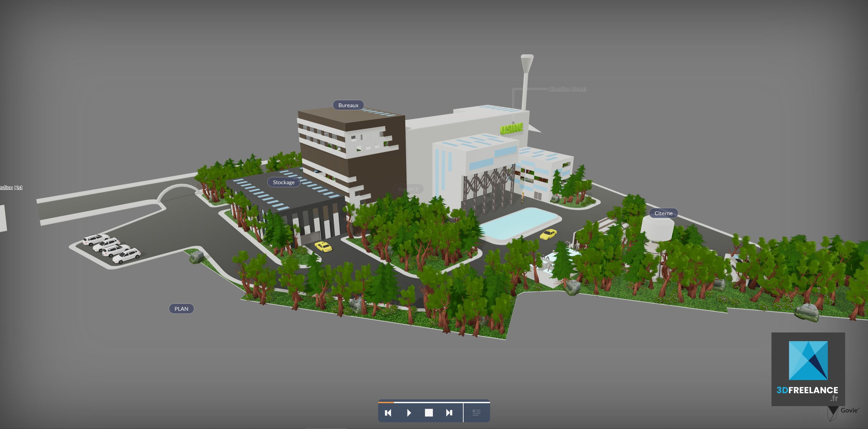Click the green USINE sign on factory
This screenshot has height=429, width=868.
point(511,129)
